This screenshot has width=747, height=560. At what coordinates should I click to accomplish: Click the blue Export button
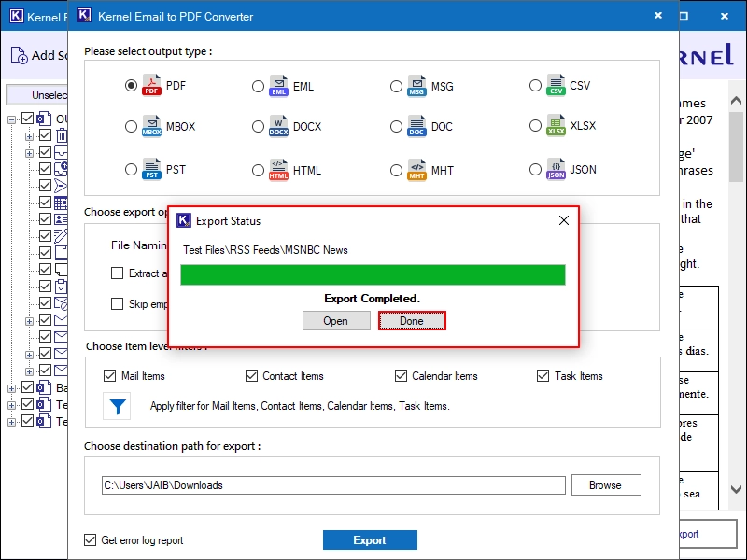click(x=370, y=540)
